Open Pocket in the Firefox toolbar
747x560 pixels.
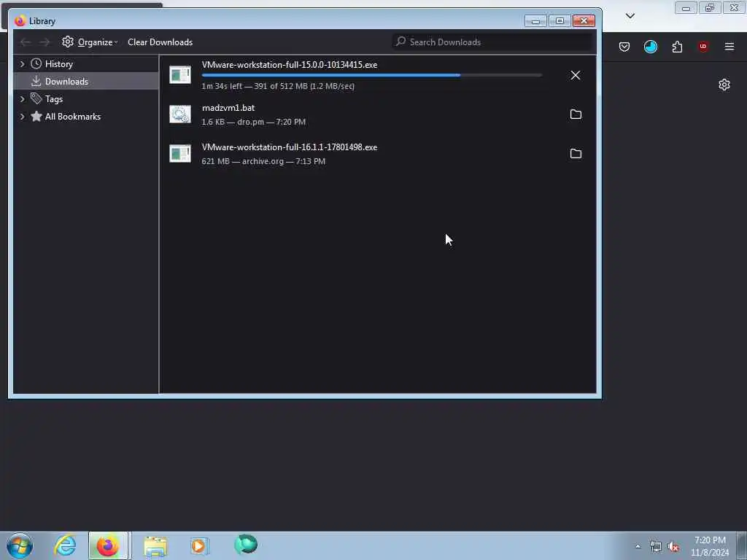point(624,47)
